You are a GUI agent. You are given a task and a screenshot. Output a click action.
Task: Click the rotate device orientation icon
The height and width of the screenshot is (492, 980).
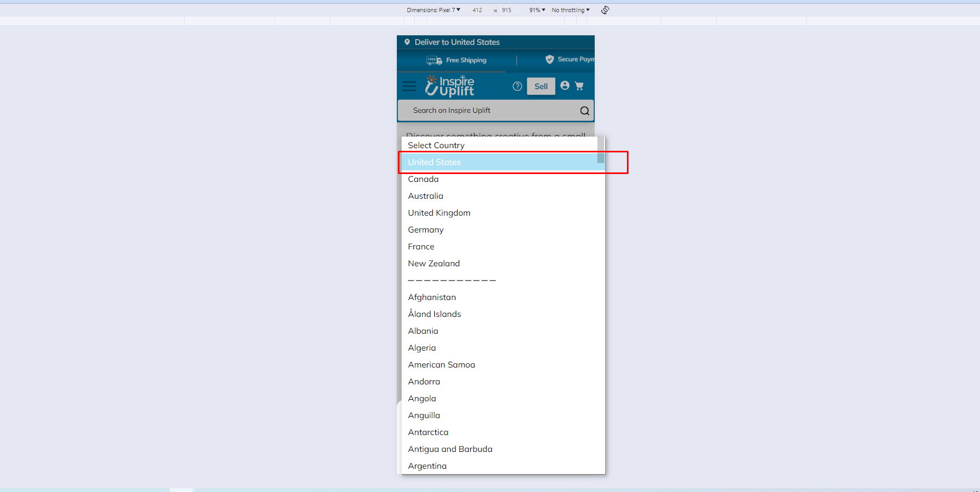(605, 10)
